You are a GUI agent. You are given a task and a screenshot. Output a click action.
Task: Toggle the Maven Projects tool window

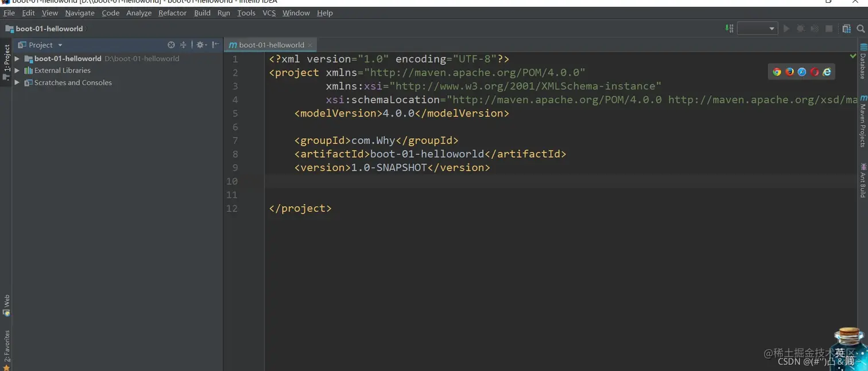click(862, 122)
